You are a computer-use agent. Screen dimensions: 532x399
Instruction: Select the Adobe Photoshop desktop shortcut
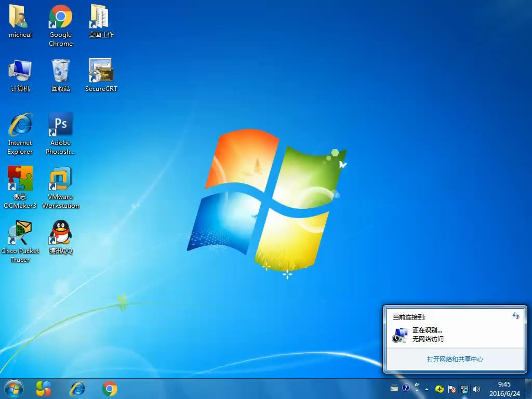[x=60, y=134]
